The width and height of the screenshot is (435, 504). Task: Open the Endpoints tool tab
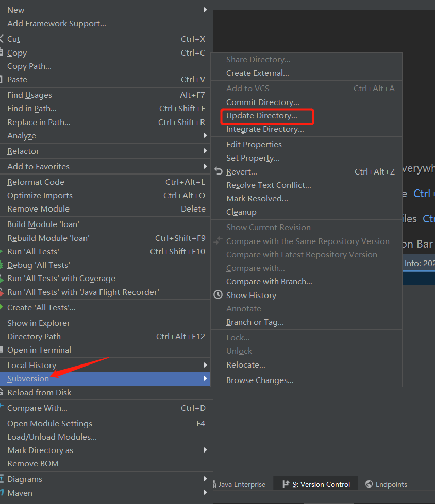pyautogui.click(x=387, y=484)
